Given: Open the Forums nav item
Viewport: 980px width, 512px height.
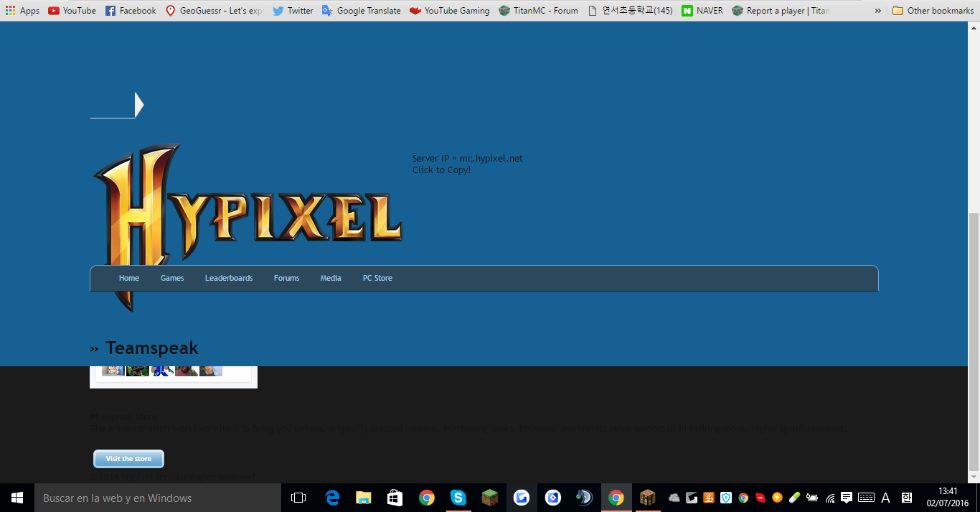Looking at the screenshot, I should pyautogui.click(x=286, y=278).
